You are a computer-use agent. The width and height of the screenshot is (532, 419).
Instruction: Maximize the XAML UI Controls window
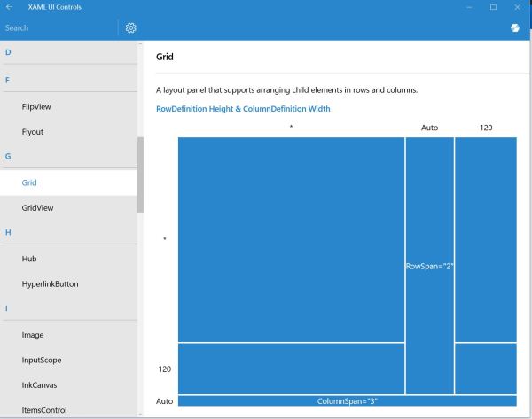[x=493, y=7]
